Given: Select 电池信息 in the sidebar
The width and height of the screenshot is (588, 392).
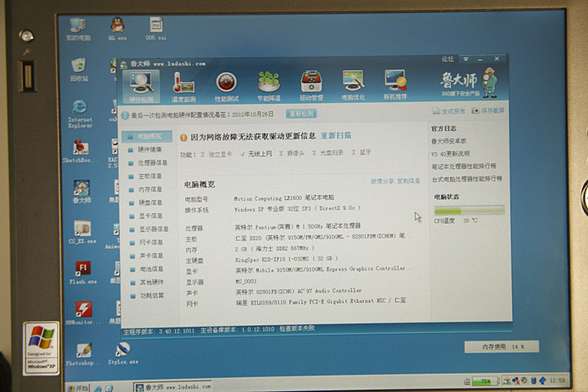Looking at the screenshot, I should click(x=147, y=269).
